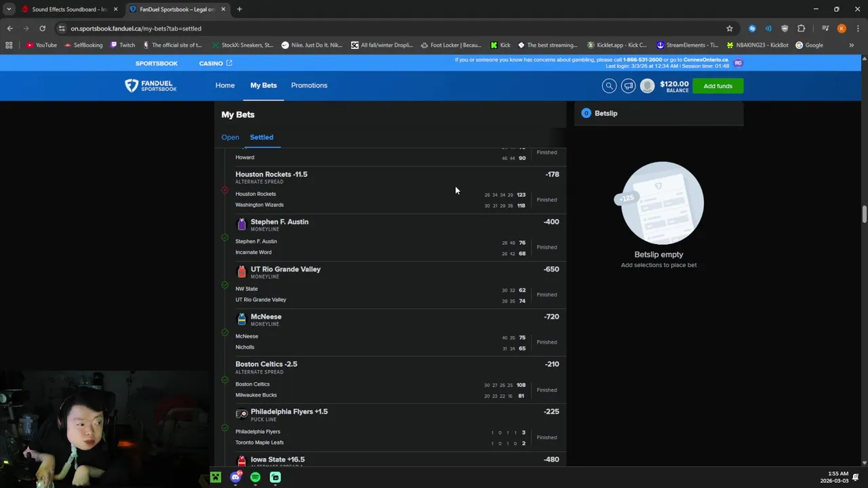Click the McNeese jersey icon
The height and width of the screenshot is (488, 868).
point(241,319)
